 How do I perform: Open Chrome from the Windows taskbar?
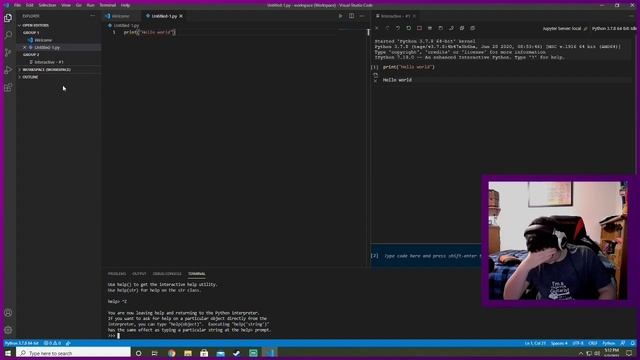171,353
